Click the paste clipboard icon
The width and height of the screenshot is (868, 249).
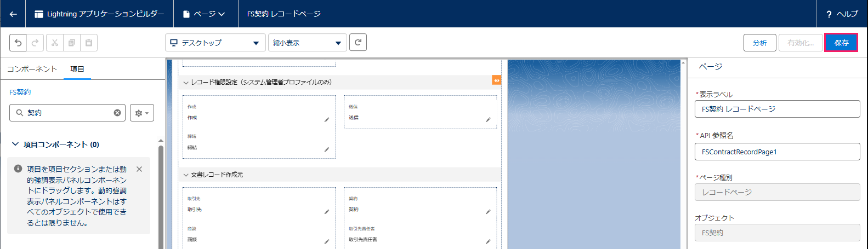pos(89,43)
